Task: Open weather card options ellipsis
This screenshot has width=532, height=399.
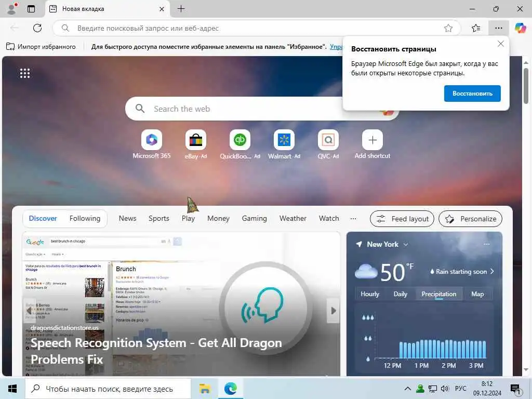Action: [x=486, y=244]
